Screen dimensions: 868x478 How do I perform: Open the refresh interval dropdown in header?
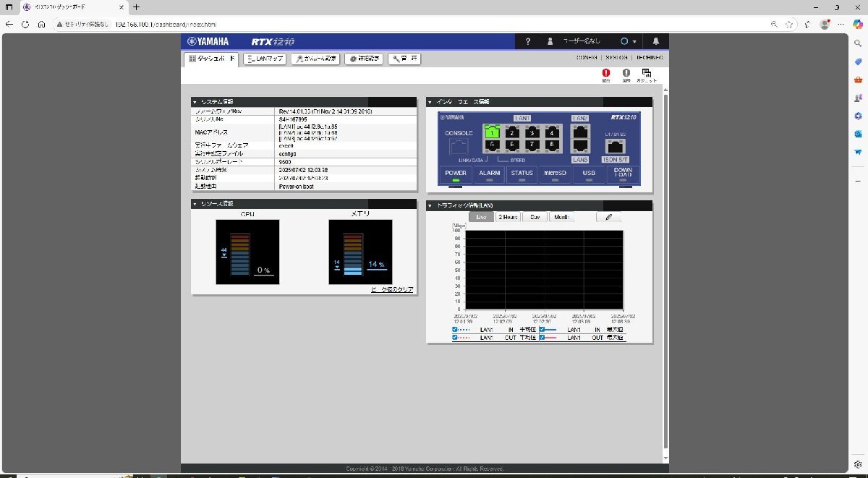click(x=629, y=41)
